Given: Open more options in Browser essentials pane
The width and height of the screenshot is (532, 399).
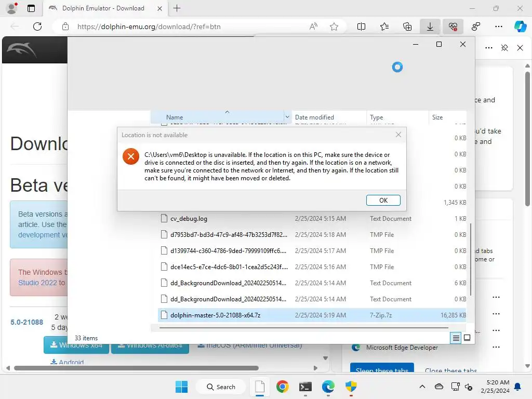Looking at the screenshot, I should [489, 48].
